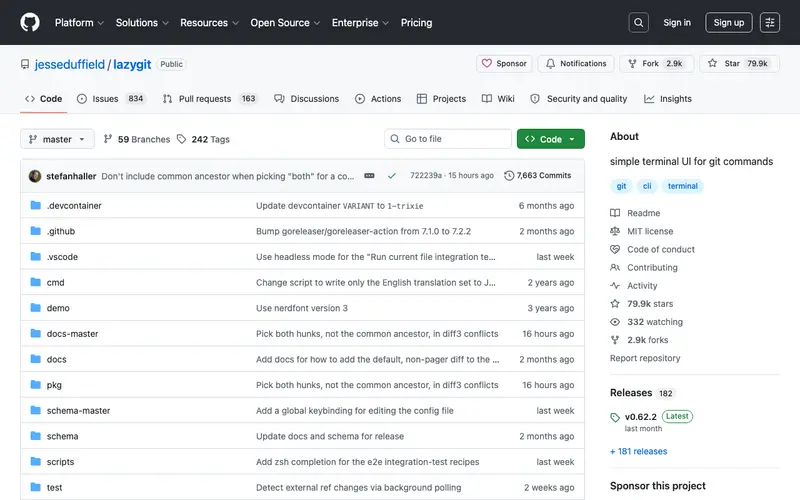800x500 pixels.
Task: Click the scales icon beside MIT license
Action: coord(615,231)
